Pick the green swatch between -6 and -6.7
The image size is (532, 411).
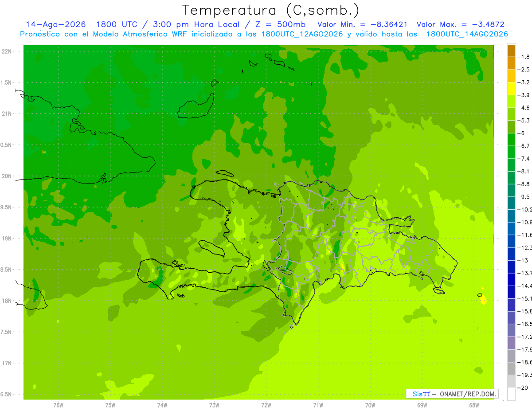(511, 140)
